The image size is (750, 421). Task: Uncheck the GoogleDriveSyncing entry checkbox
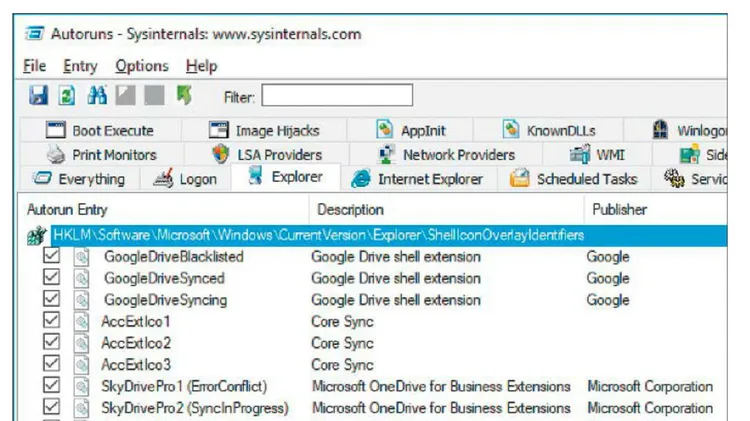pyautogui.click(x=51, y=299)
